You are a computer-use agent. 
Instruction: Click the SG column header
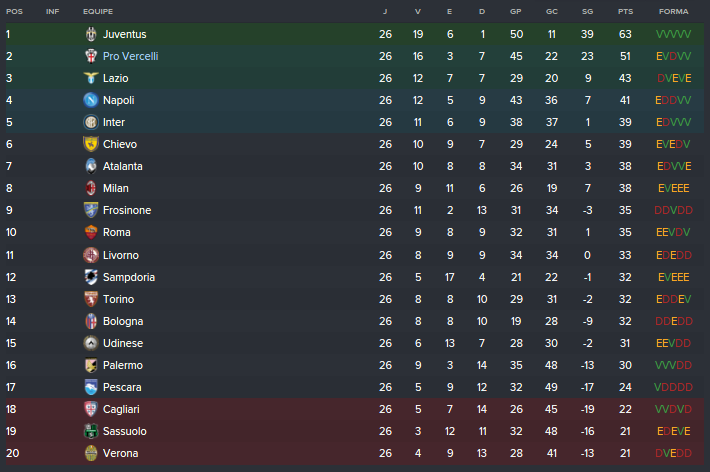(587, 11)
